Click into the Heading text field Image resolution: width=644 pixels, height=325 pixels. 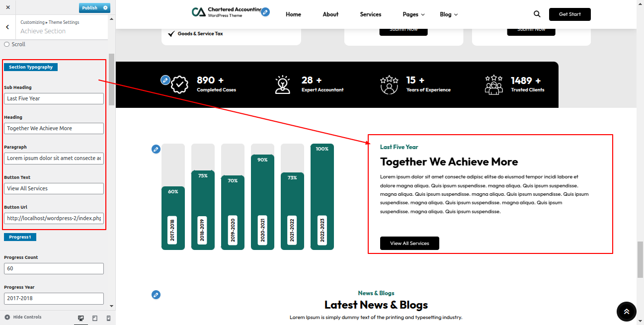pyautogui.click(x=54, y=128)
